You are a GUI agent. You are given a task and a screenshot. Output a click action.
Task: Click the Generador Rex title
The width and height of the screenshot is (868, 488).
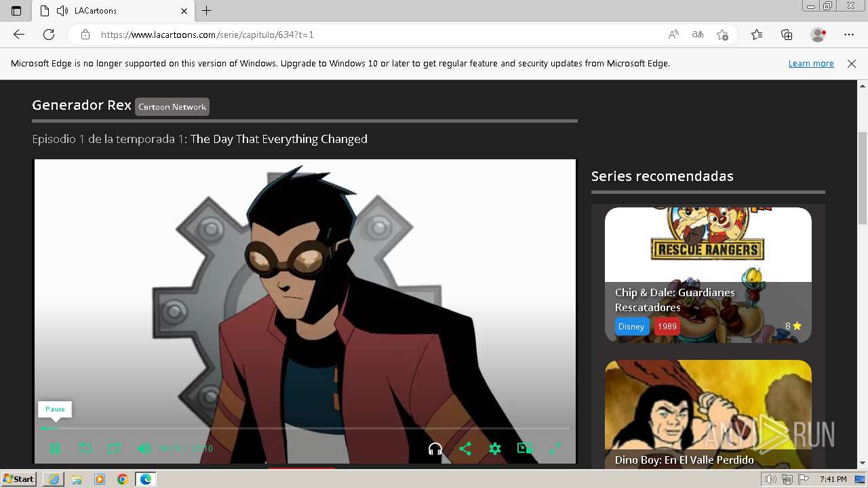81,105
